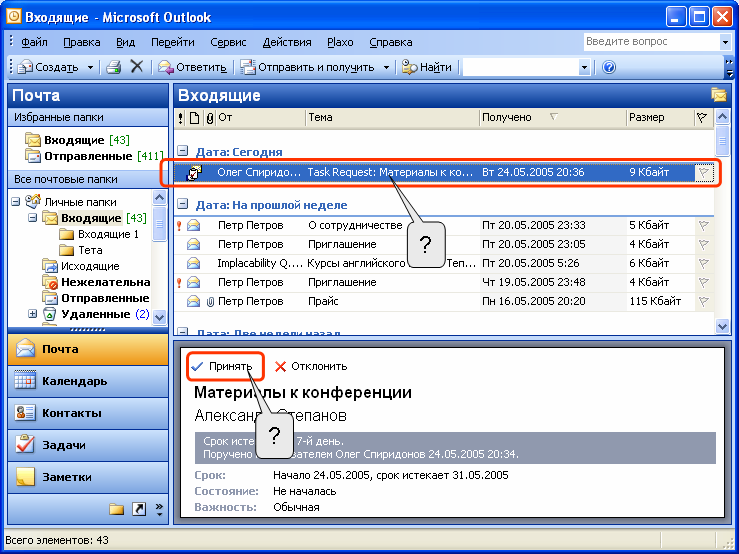
Task: Click the Print toolbar icon
Action: (x=114, y=67)
